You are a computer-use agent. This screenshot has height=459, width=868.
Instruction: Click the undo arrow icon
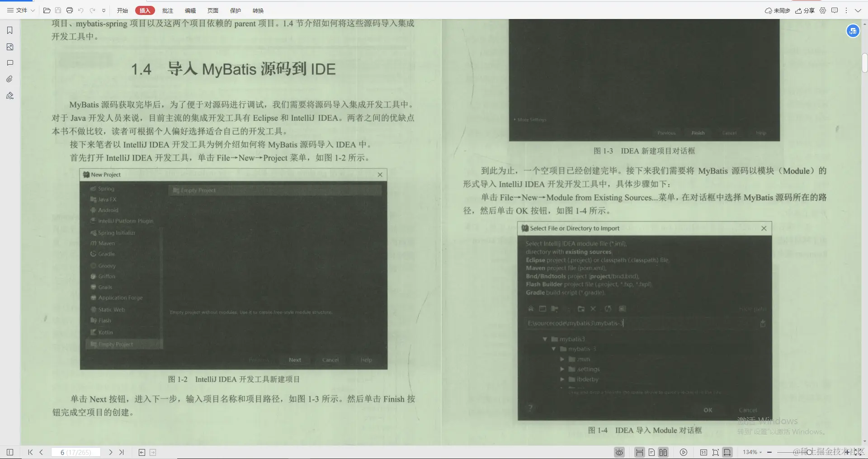point(80,10)
